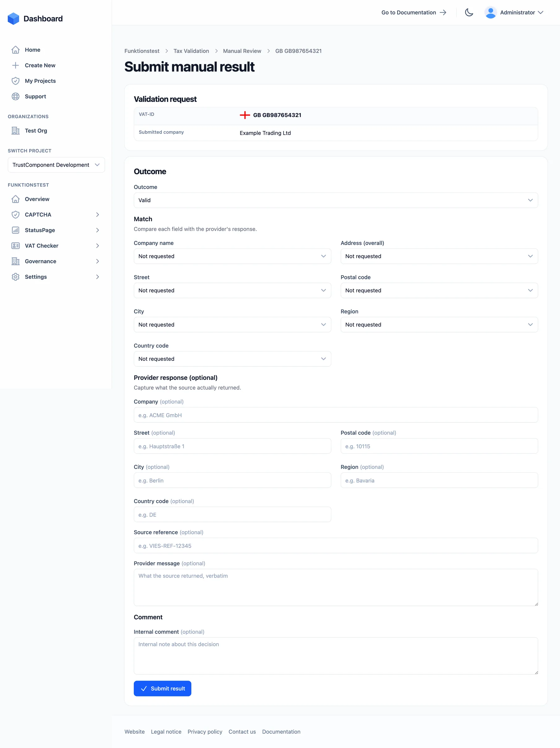The width and height of the screenshot is (560, 748).
Task: Toggle dark mode with the moon icon
Action: coord(469,12)
